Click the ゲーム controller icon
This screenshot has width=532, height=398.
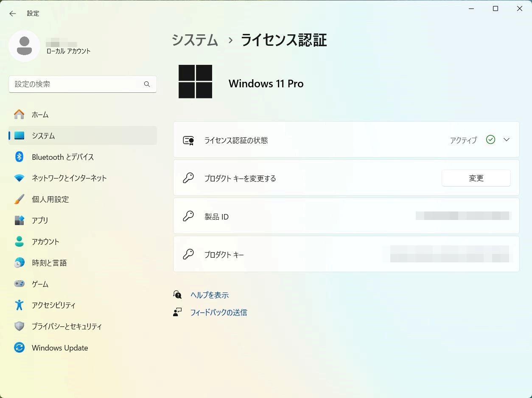pos(19,284)
